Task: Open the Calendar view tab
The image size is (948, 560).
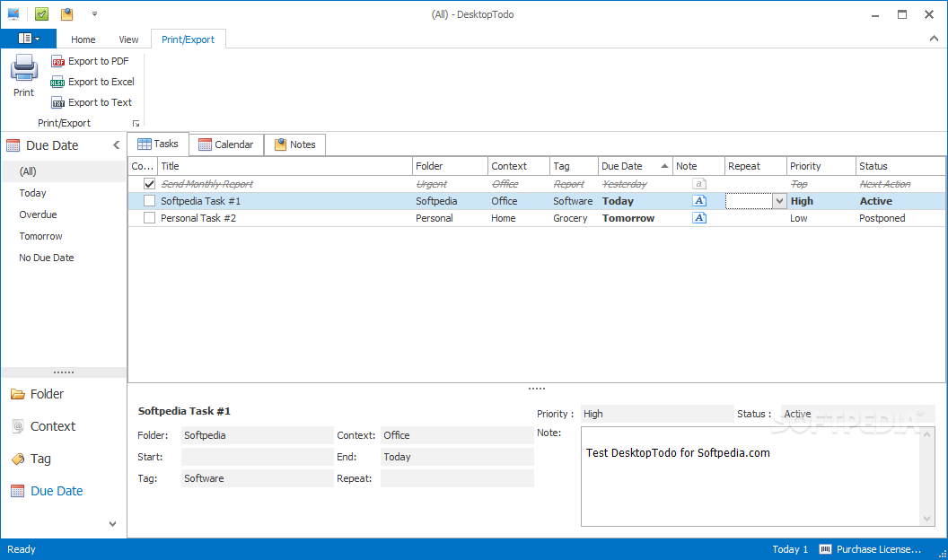Action: tap(227, 144)
